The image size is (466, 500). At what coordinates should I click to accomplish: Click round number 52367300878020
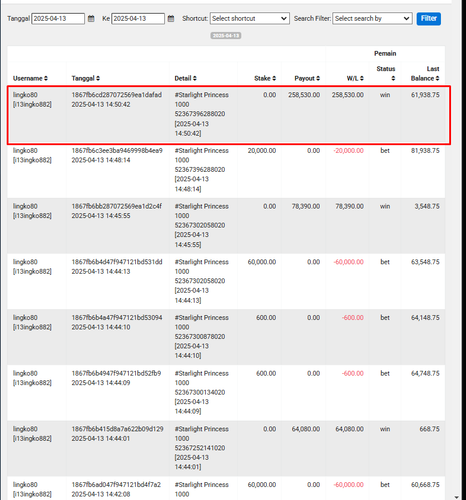click(x=200, y=337)
